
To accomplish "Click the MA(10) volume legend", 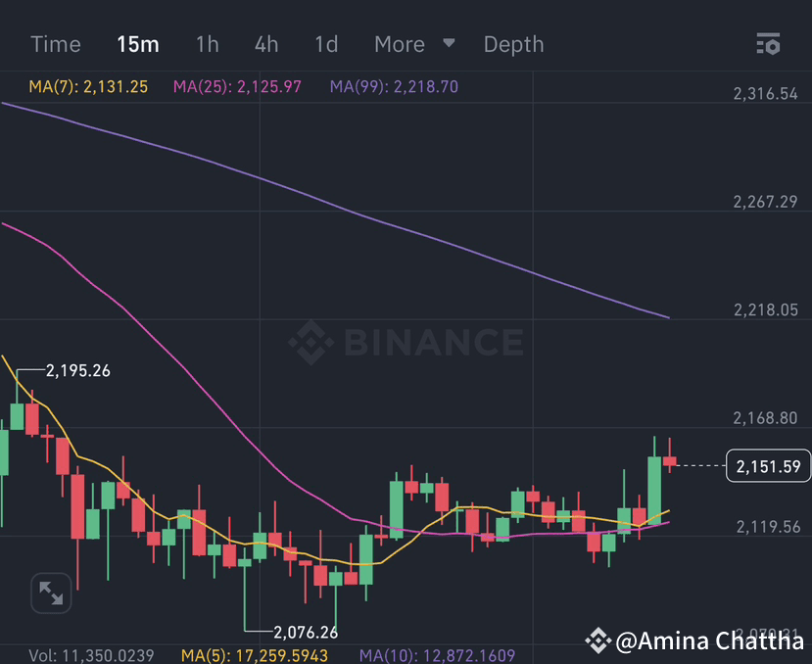I will click(x=437, y=654).
